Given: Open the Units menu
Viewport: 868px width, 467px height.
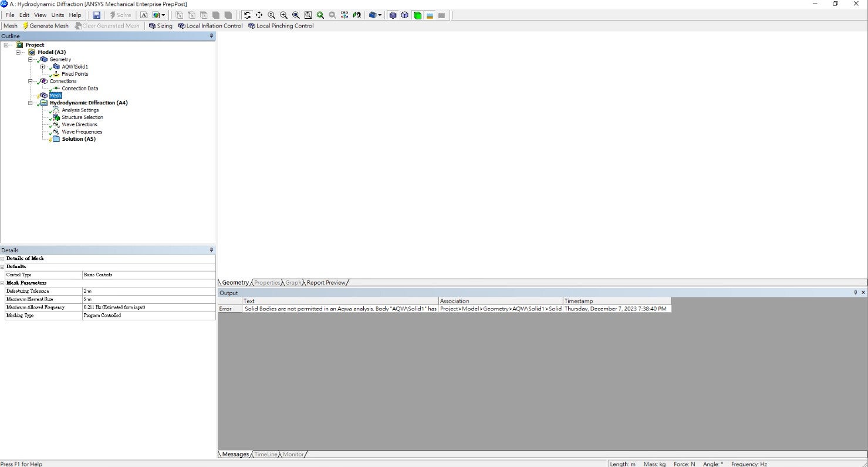Looking at the screenshot, I should (58, 15).
